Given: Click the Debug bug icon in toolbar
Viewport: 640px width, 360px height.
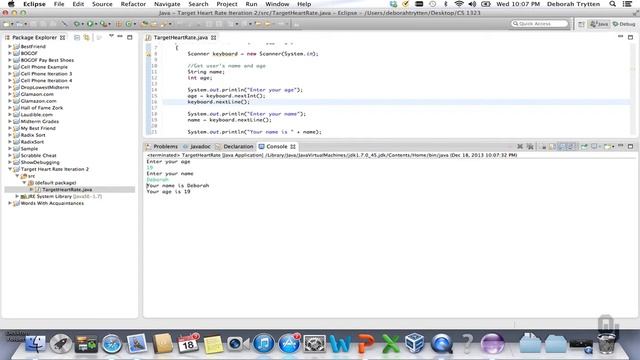Looking at the screenshot, I should click(x=76, y=24).
